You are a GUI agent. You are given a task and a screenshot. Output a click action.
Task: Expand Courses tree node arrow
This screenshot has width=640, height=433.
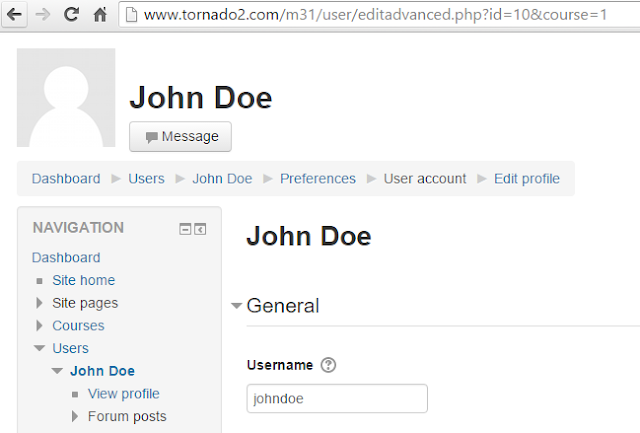point(40,326)
